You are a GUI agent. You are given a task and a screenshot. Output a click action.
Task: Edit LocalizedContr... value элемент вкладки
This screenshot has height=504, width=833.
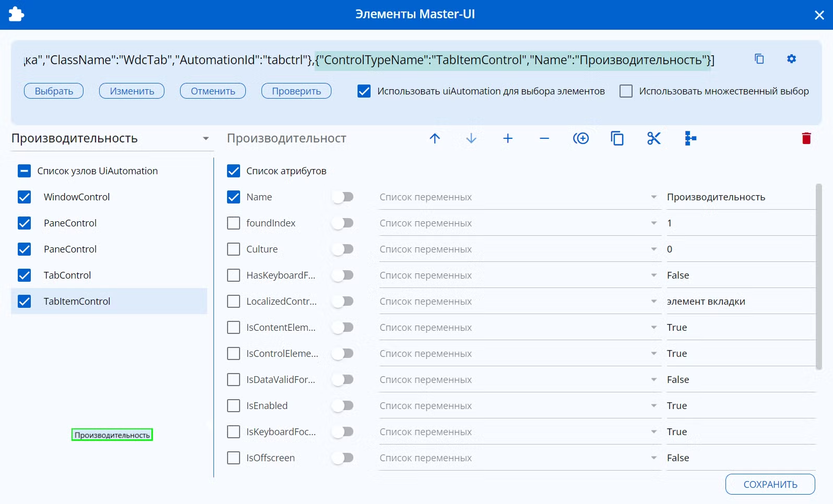click(x=741, y=302)
